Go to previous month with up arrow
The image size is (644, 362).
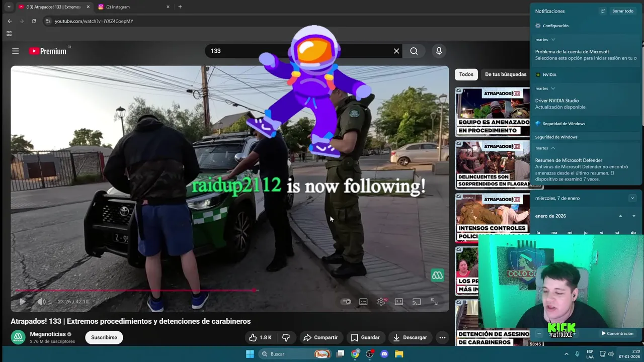point(620,216)
